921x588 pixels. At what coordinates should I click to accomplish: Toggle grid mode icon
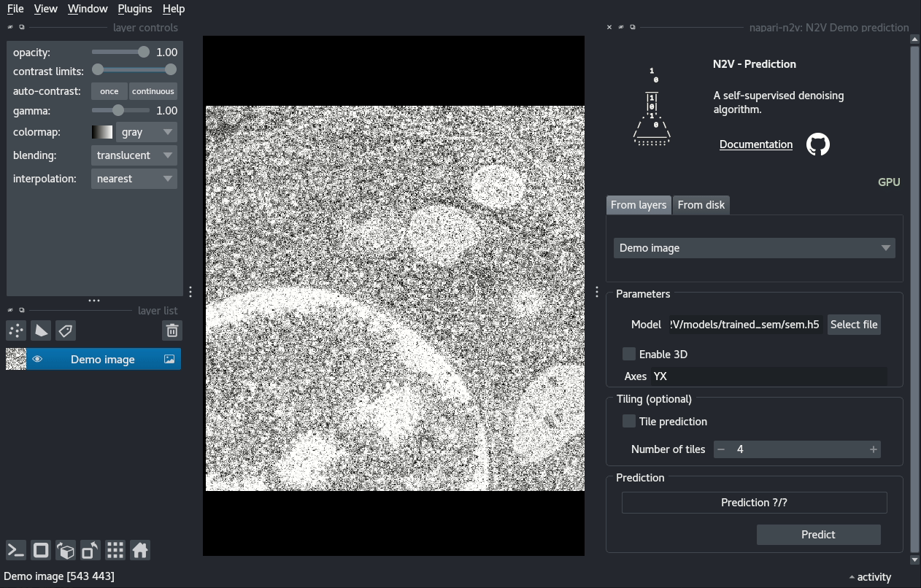[115, 550]
